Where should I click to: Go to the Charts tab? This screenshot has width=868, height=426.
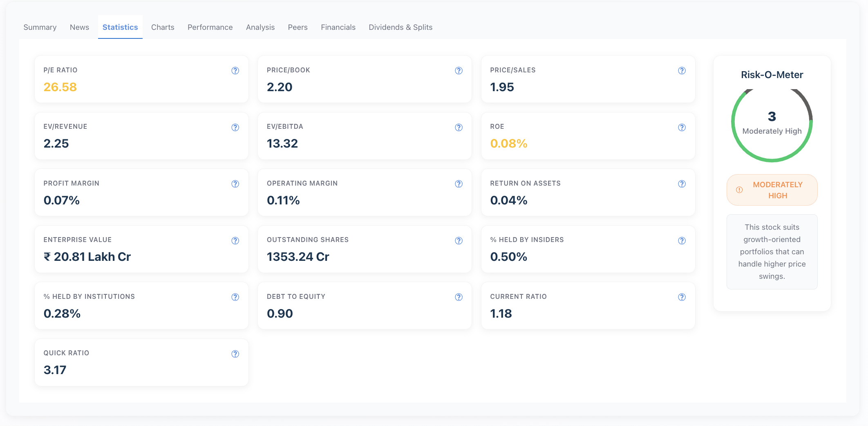(163, 27)
